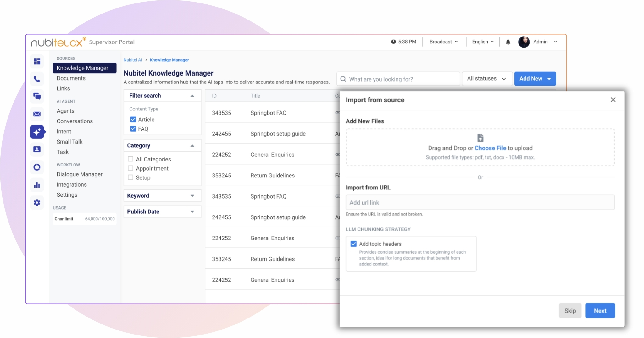The image size is (644, 338).
Task: Open the Documents menu item
Action: coord(71,78)
